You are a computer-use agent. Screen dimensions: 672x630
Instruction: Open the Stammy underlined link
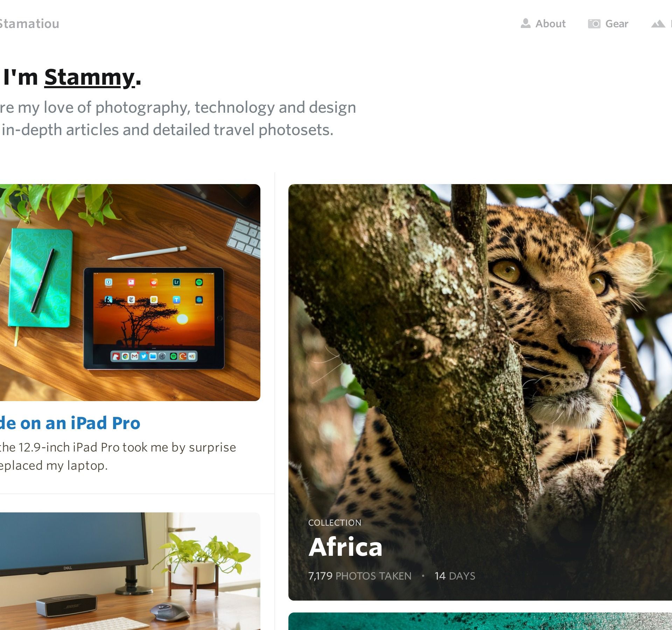point(90,77)
